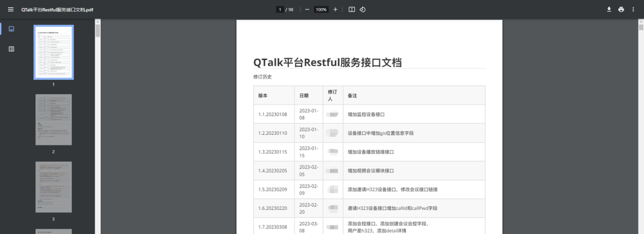This screenshot has width=644, height=234.
Task: Edit the page number field
Action: (x=280, y=10)
